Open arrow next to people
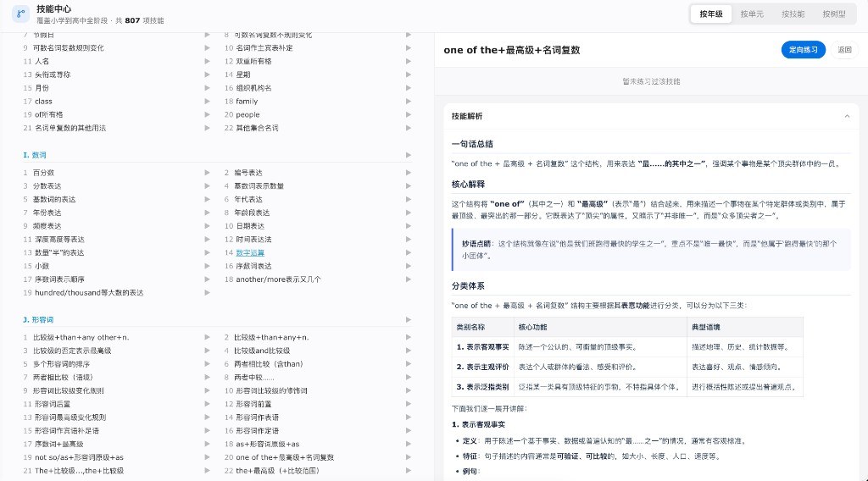The width and height of the screenshot is (868, 481). [409, 114]
